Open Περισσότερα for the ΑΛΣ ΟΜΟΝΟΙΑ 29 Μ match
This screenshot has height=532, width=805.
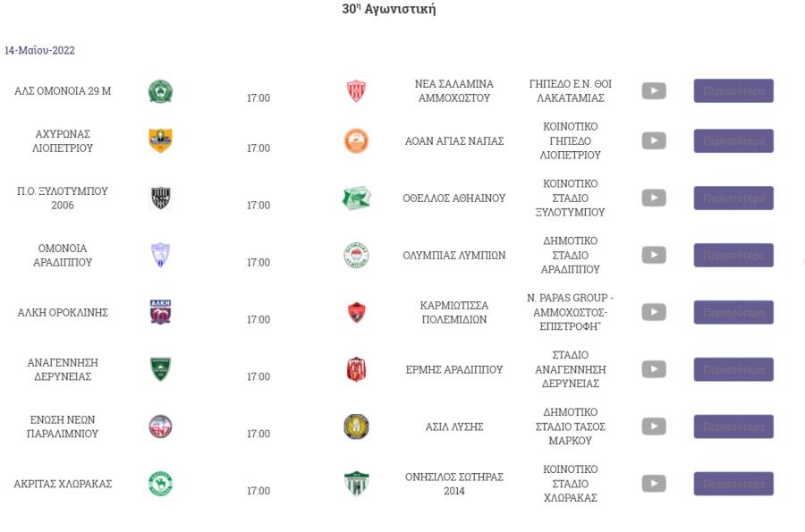[x=733, y=91]
